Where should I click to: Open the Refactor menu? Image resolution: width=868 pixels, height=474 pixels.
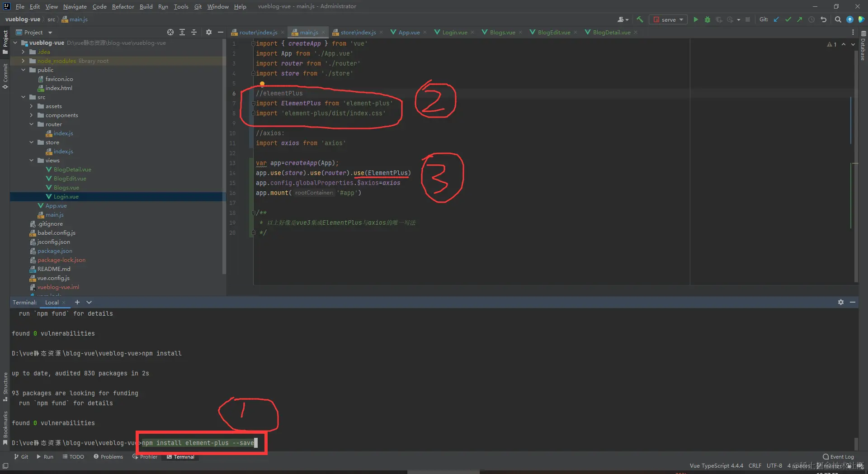(x=123, y=6)
